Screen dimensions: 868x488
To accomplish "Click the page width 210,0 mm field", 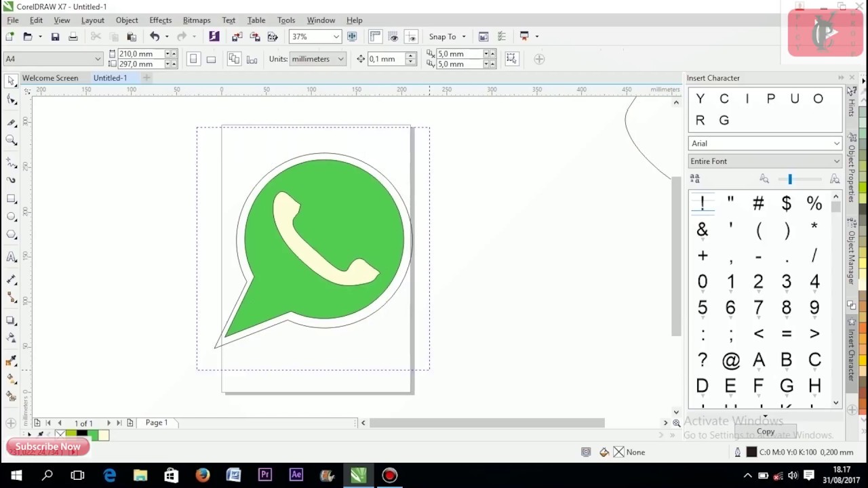I will click(140, 54).
